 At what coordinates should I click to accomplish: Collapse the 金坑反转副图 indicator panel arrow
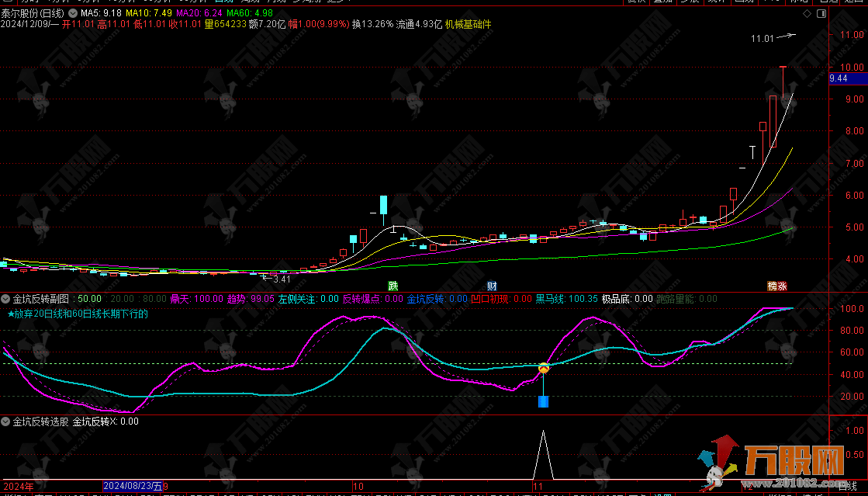point(5,299)
